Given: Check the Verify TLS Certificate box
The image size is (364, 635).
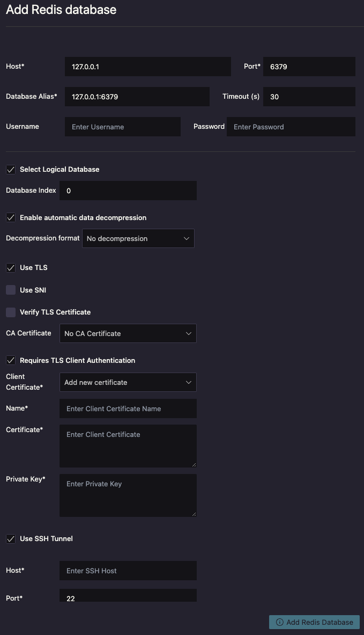Looking at the screenshot, I should point(11,312).
